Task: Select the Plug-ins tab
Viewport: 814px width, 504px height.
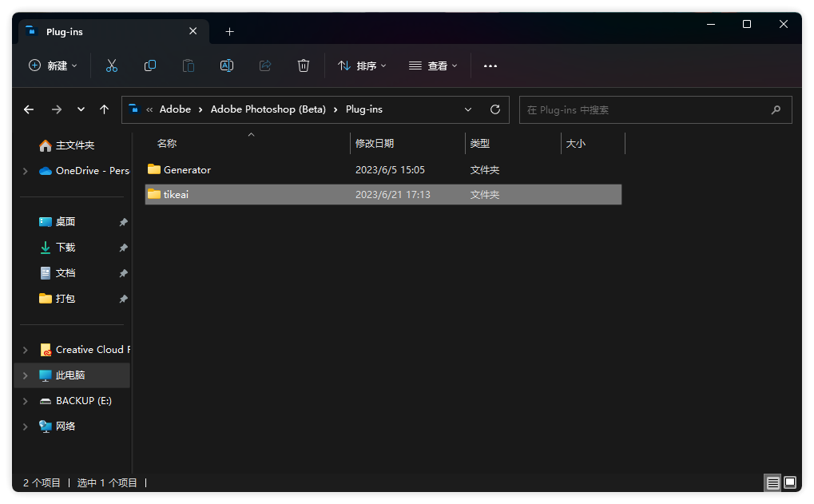Action: click(113, 32)
